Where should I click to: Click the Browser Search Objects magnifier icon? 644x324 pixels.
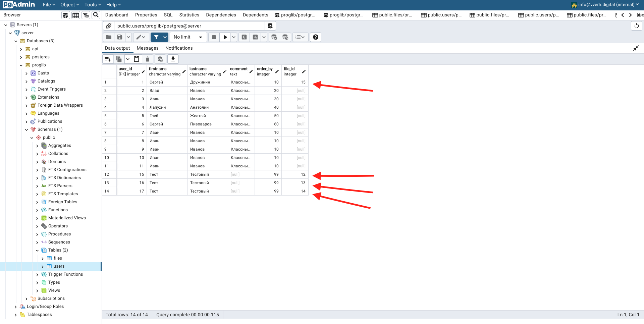pyautogui.click(x=96, y=15)
